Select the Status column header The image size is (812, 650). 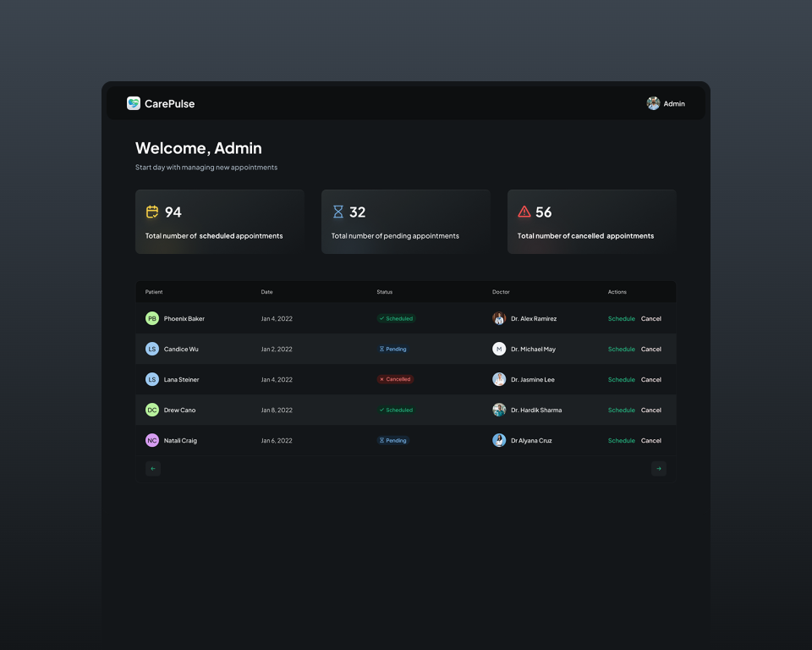pos(384,292)
